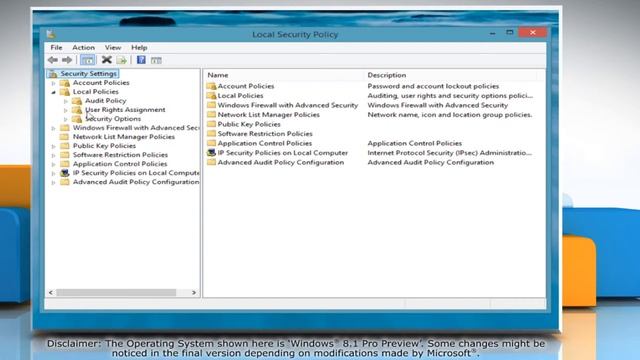Toggle the Show/Hide Console Tree icon
The height and width of the screenshot is (360, 640).
coord(87,60)
